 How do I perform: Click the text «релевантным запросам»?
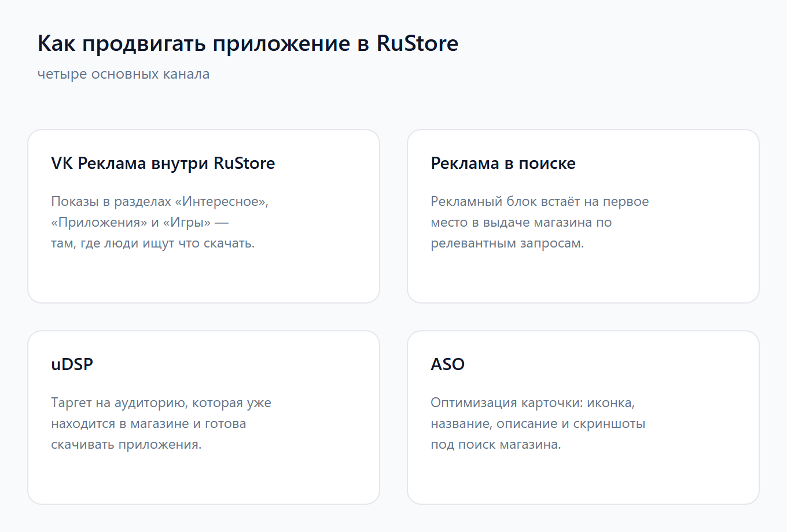click(x=506, y=243)
